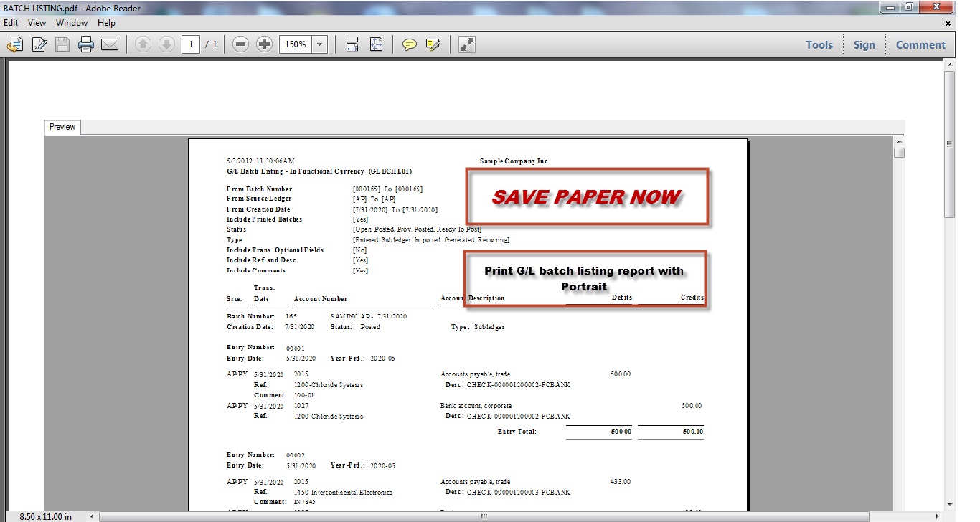Click the convert PDF online icon
The width and height of the screenshot is (980, 522).
pyautogui.click(x=15, y=44)
